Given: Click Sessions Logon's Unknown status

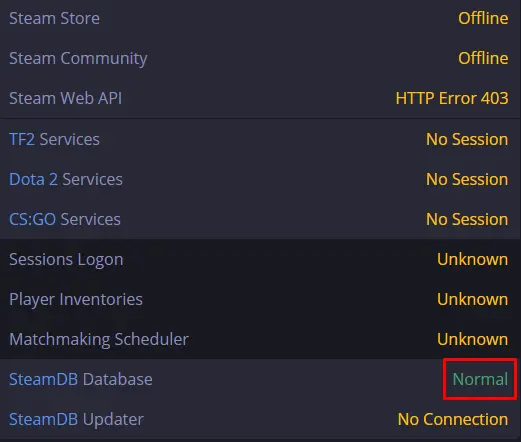Looking at the screenshot, I should click(x=472, y=259).
